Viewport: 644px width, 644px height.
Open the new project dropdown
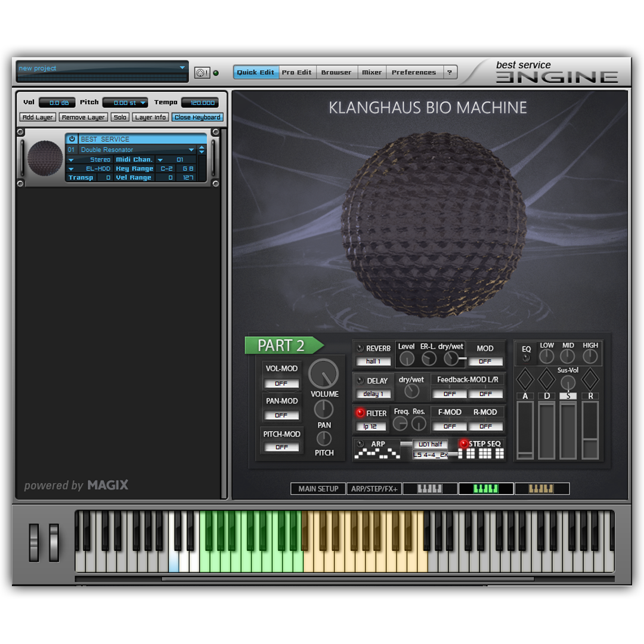click(182, 68)
